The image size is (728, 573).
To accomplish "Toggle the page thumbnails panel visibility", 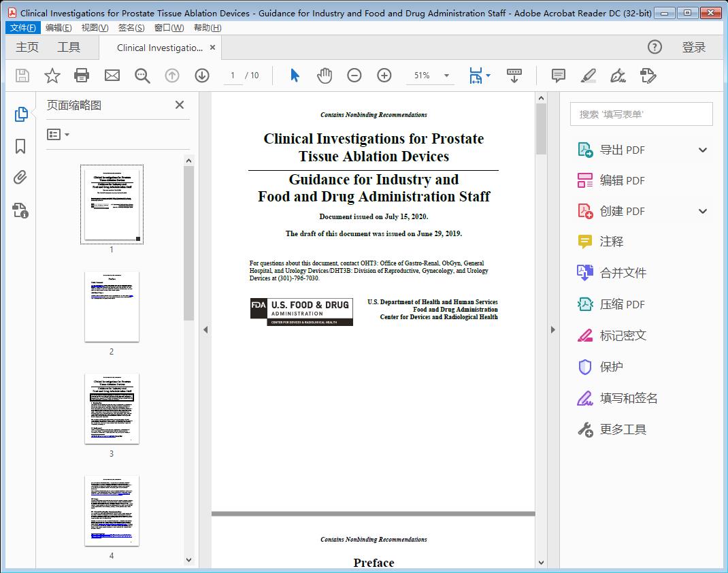I will click(x=20, y=114).
